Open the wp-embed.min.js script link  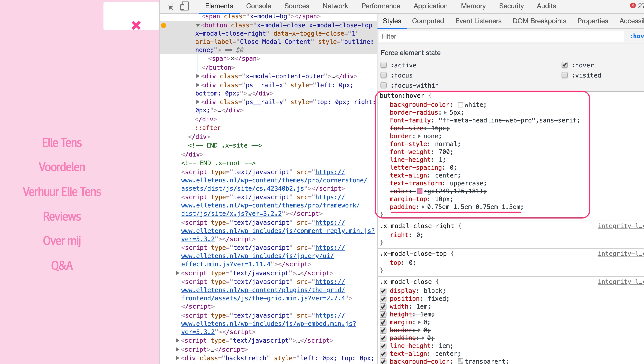tap(268, 324)
